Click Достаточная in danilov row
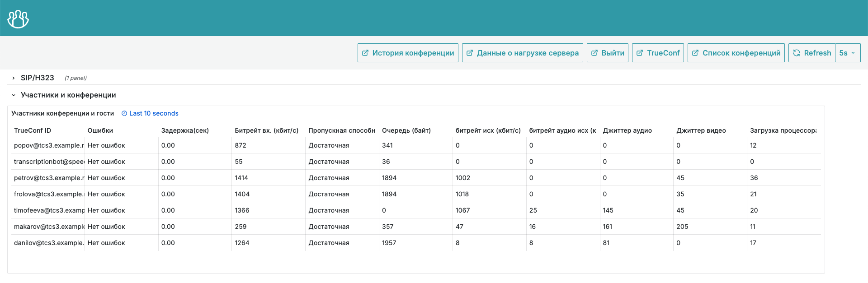 tap(329, 243)
